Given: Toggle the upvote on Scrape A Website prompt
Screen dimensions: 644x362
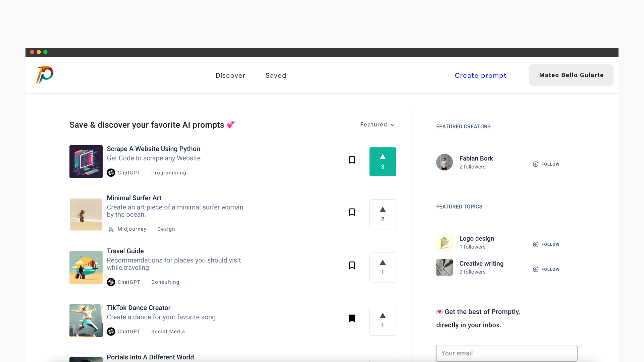Looking at the screenshot, I should coord(382,162).
